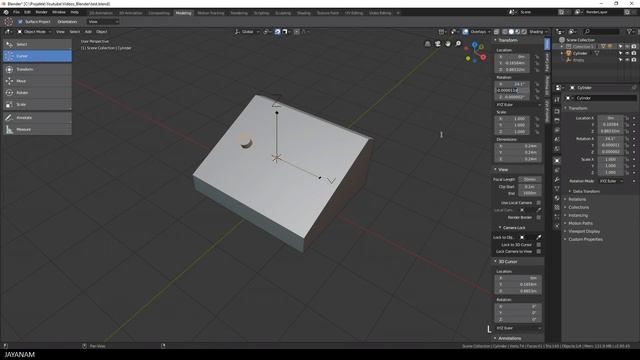640x360 pixels.
Task: Toggle X-ray display icon in header
Action: [496, 32]
